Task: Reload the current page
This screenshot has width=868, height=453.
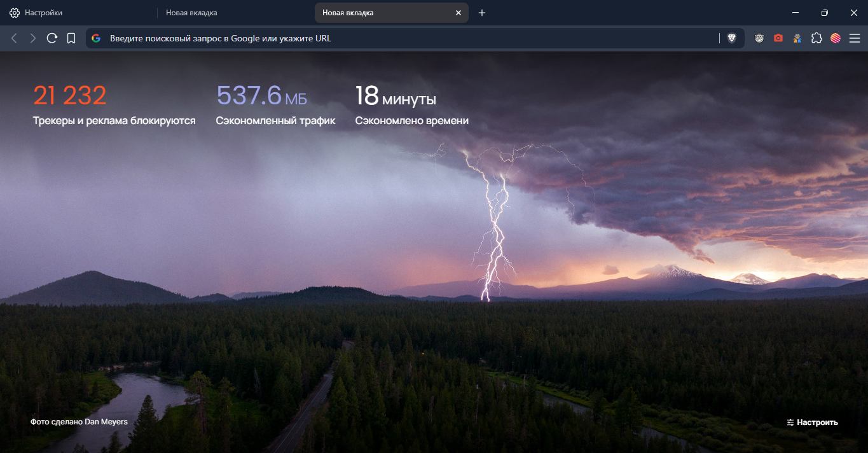Action: point(52,38)
